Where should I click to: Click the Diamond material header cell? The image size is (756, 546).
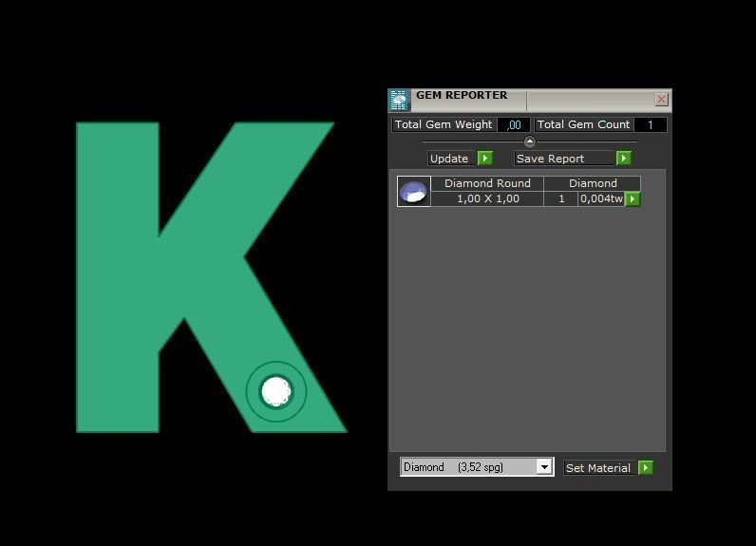[x=593, y=183]
